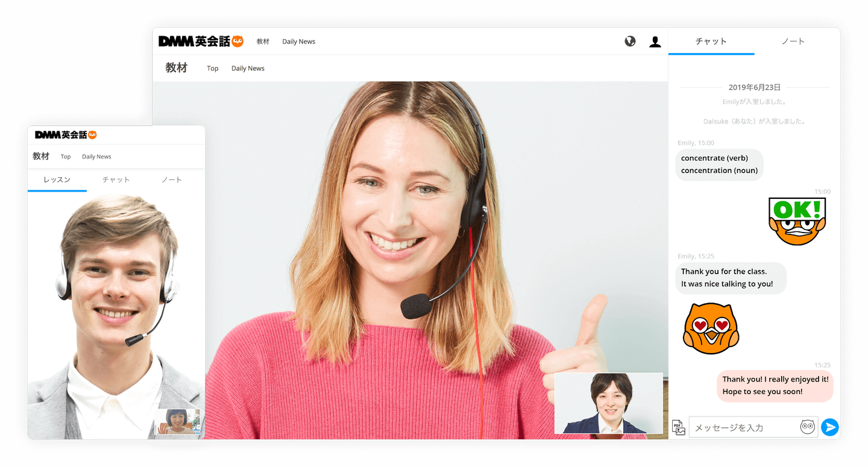Open Daily News in the desktop top navigation bar
868x467 pixels.
click(x=299, y=42)
